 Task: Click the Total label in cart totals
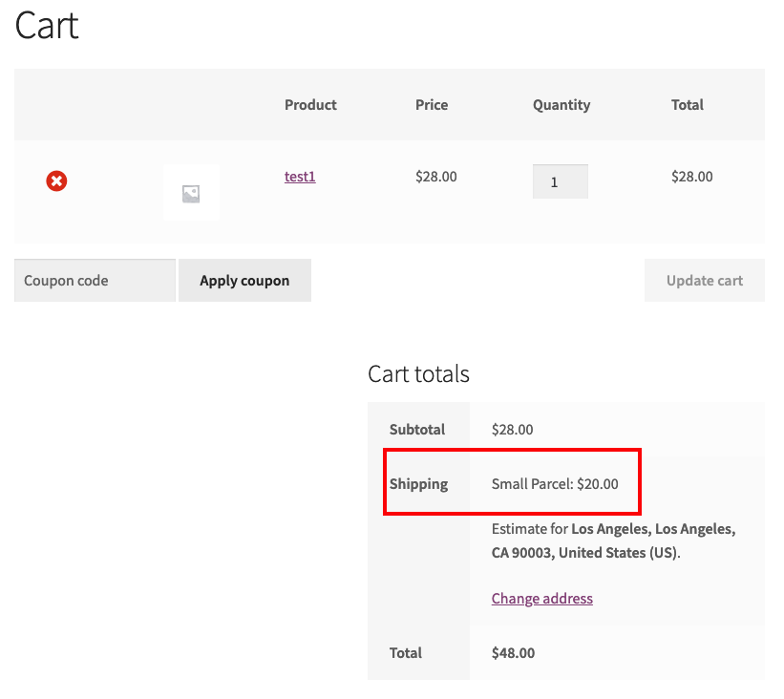(406, 653)
